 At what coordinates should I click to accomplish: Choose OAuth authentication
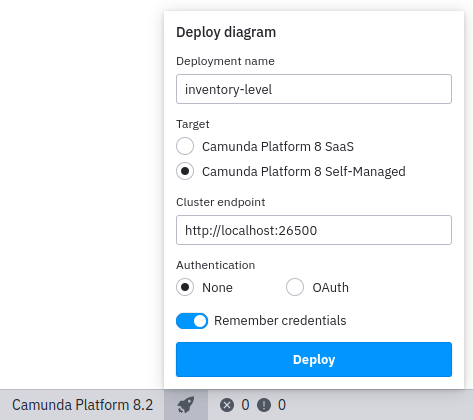(x=295, y=287)
